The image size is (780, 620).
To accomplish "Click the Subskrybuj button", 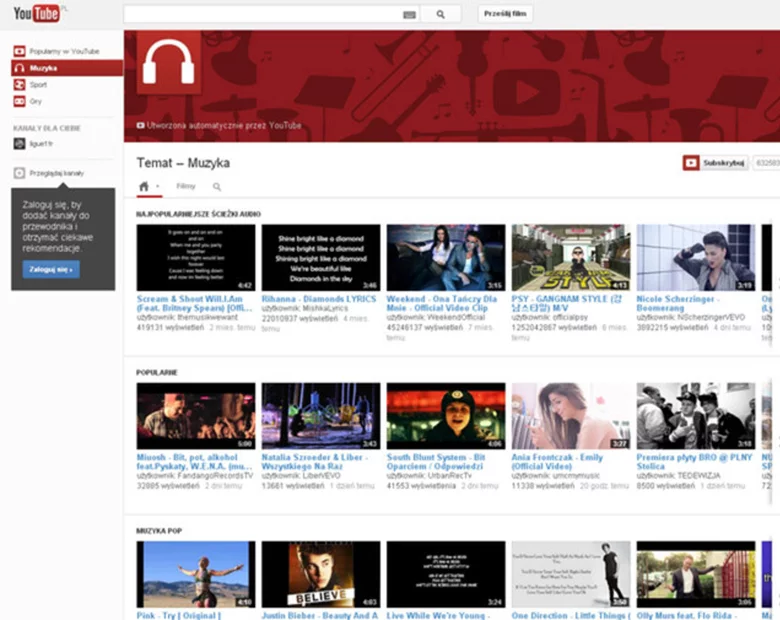I will coord(716,163).
